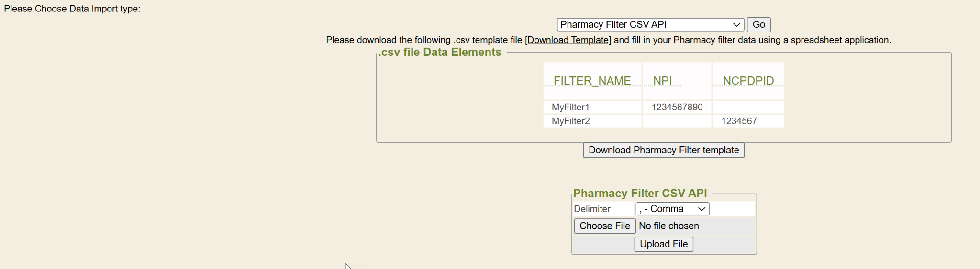
Task: Click the No file chosen text
Action: click(668, 226)
